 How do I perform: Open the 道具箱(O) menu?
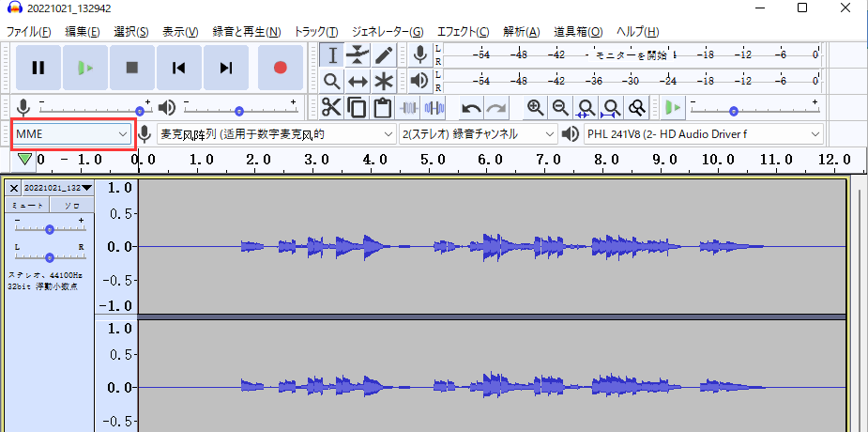coord(578,32)
